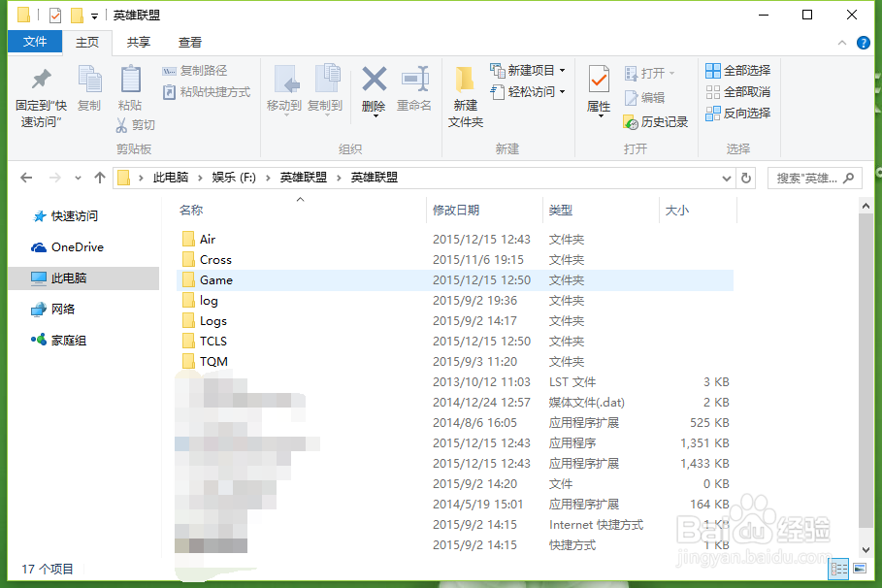Select the log folder

tap(454, 301)
